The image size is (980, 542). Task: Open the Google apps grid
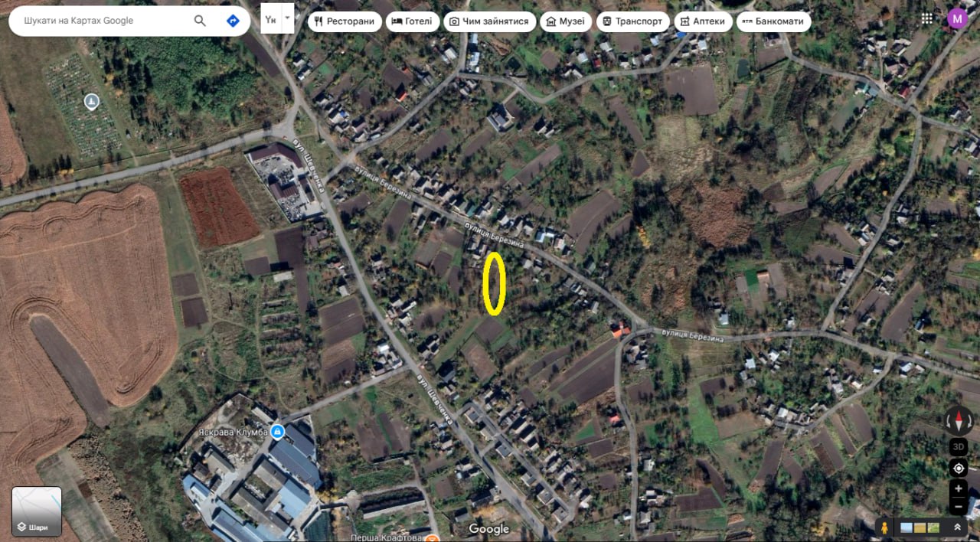pos(927,18)
